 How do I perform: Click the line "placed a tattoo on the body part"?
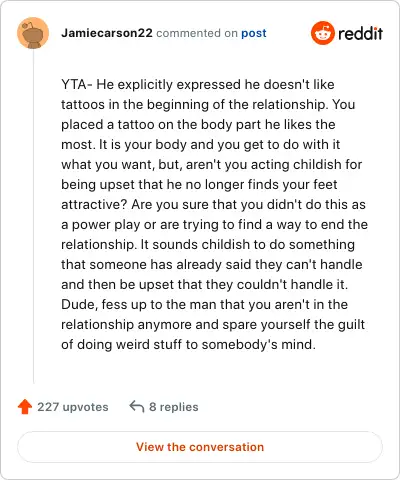pyautogui.click(x=198, y=125)
